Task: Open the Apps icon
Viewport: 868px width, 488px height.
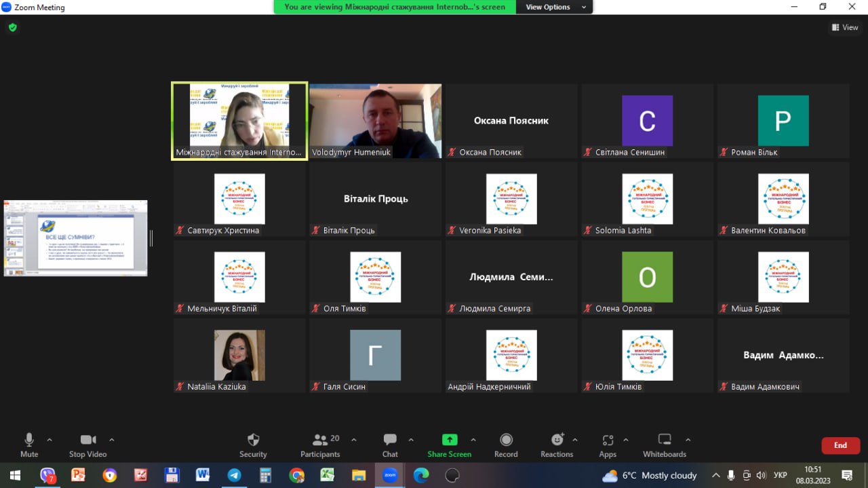Action: [608, 440]
